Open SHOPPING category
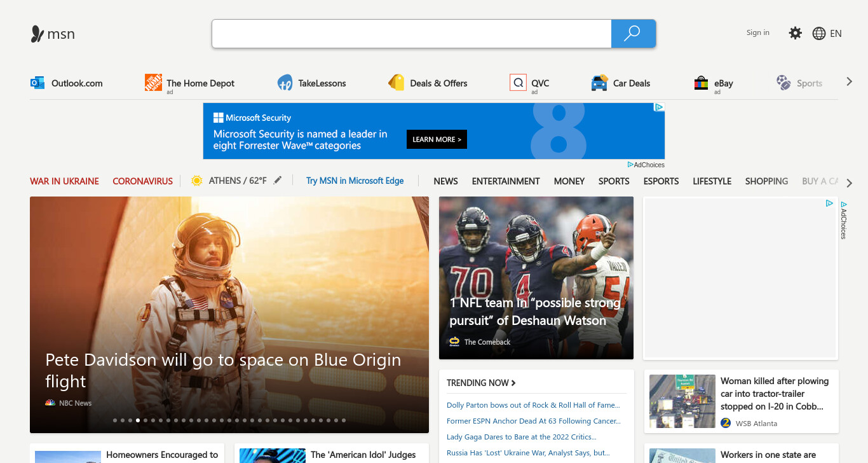Image resolution: width=868 pixels, height=463 pixels. click(766, 181)
